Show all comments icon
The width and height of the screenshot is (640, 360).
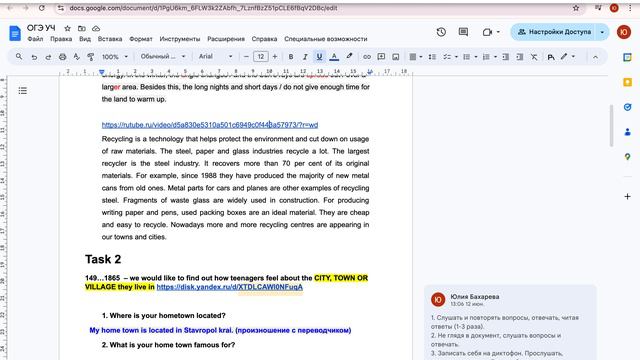pyautogui.click(x=463, y=32)
